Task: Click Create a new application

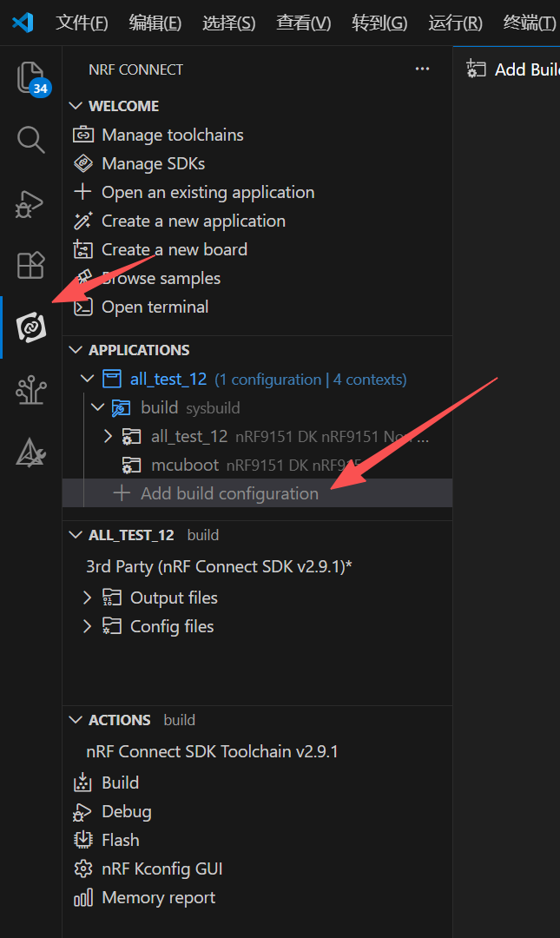Action: click(194, 221)
